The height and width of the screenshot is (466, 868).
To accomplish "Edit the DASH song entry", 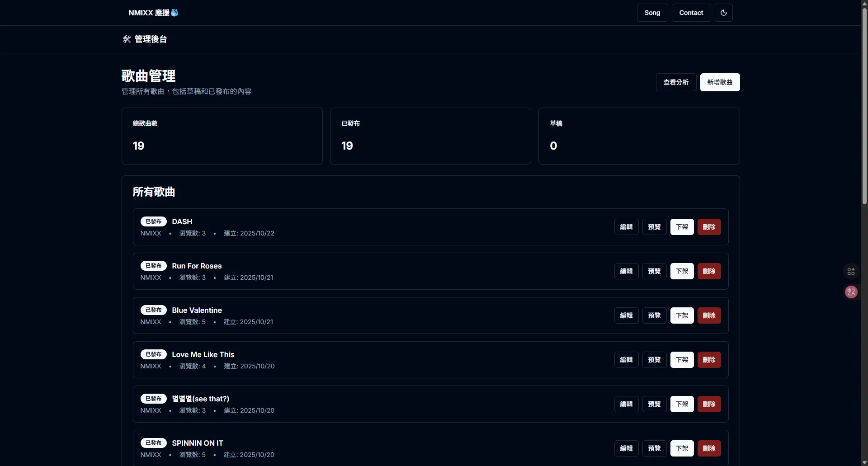I will pos(626,227).
